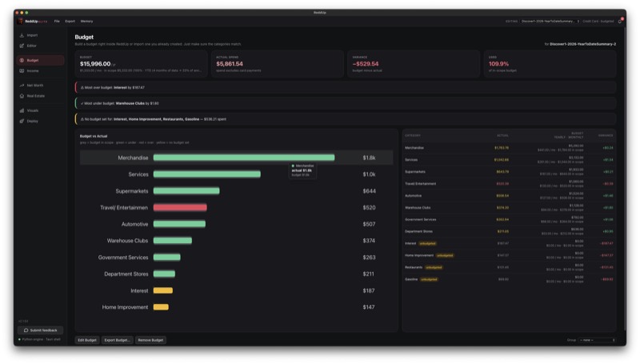This screenshot has height=364, width=640.
Task: Open the Editor pencil icon
Action: [22, 46]
